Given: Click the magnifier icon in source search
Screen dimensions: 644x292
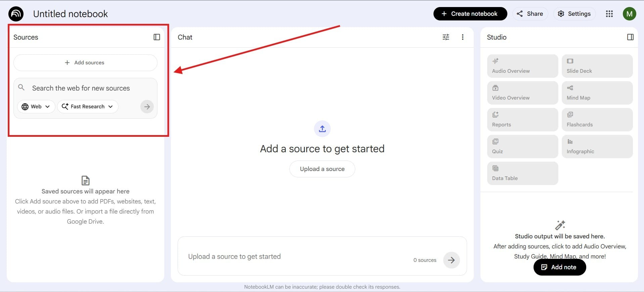Looking at the screenshot, I should [x=21, y=87].
